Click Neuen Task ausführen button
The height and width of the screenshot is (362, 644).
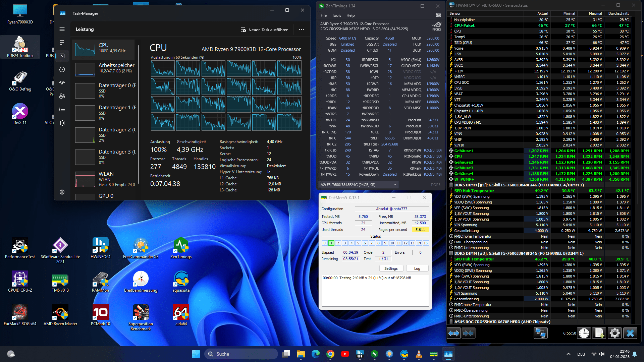264,30
